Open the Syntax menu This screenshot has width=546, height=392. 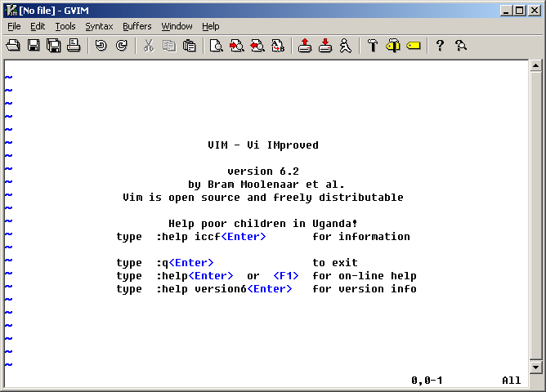[x=99, y=26]
